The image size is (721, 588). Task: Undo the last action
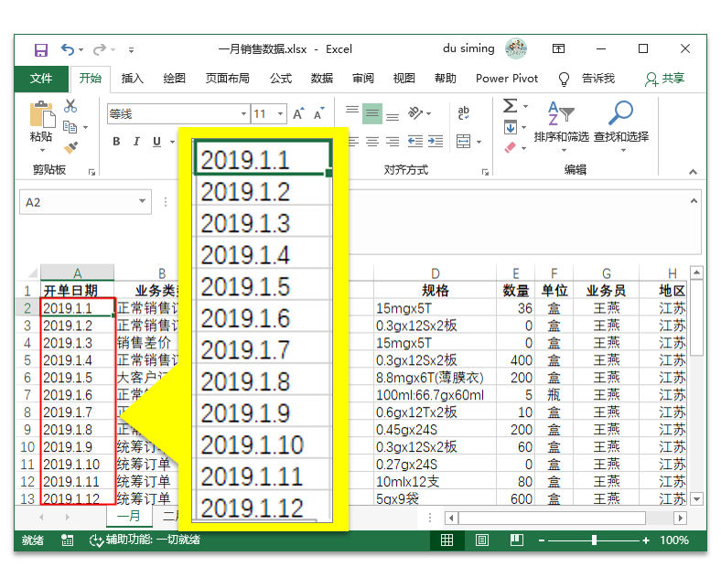point(67,49)
